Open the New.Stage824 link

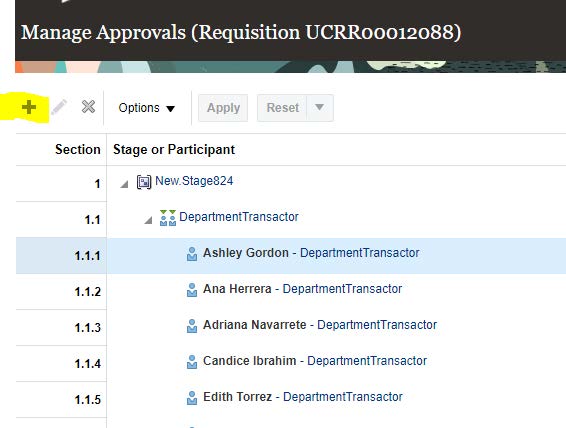tap(194, 181)
